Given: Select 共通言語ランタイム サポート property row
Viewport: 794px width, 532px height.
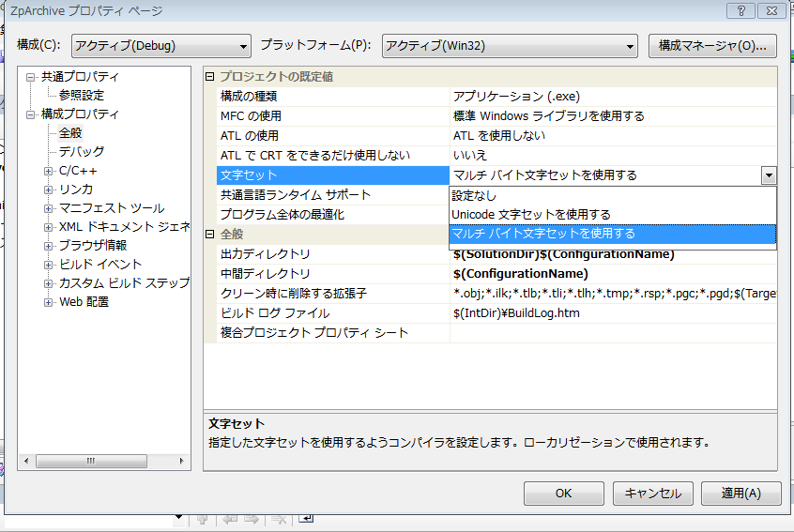Looking at the screenshot, I should (x=332, y=195).
